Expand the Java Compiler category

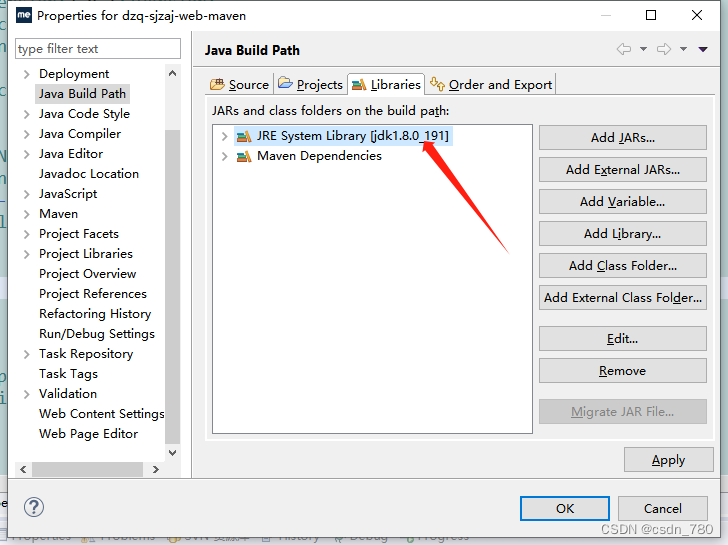[x=26, y=134]
